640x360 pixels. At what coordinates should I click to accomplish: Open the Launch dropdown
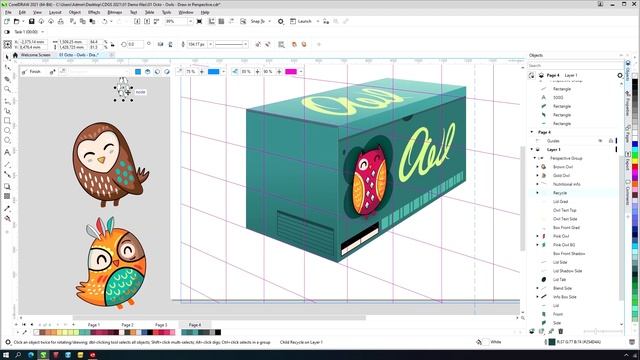tap(318, 21)
